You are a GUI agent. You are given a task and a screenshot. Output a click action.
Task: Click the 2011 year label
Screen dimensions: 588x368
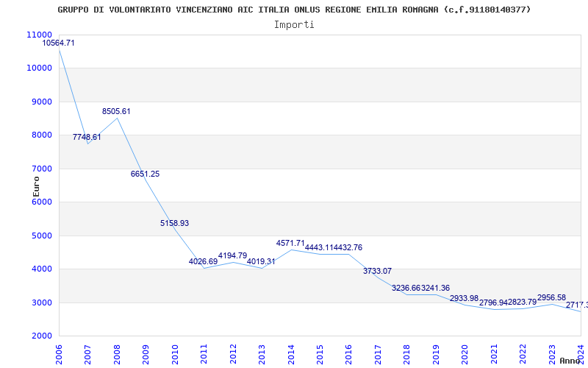(x=204, y=354)
